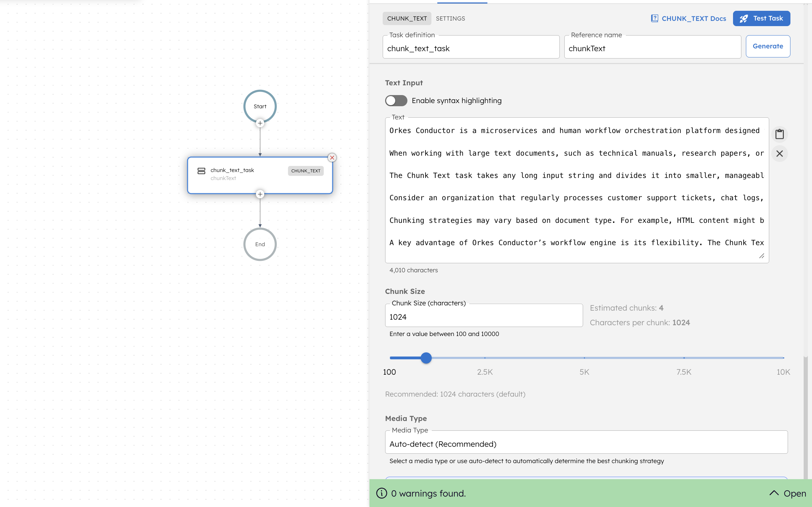Adjust the Chunk Size slider handle

426,358
